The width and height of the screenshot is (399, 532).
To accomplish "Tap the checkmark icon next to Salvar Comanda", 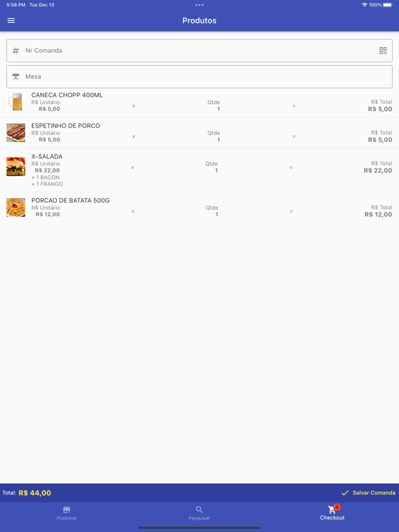I will click(x=345, y=493).
